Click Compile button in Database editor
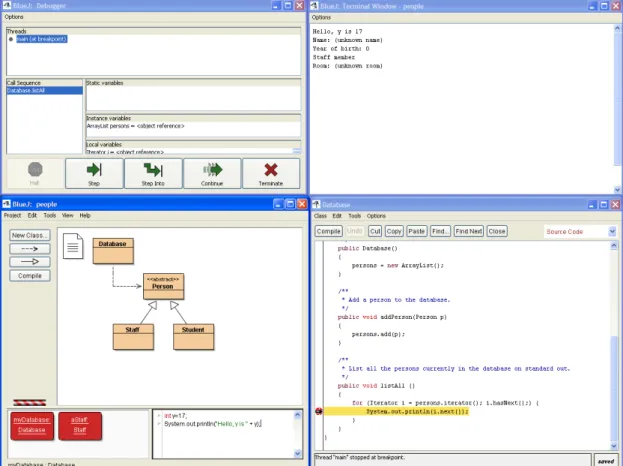The width and height of the screenshot is (623, 466). pos(329,231)
